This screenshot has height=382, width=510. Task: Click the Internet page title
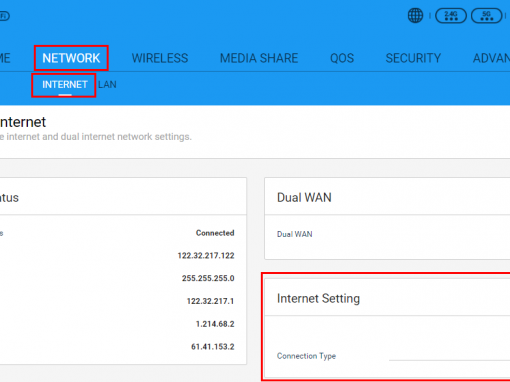23,122
